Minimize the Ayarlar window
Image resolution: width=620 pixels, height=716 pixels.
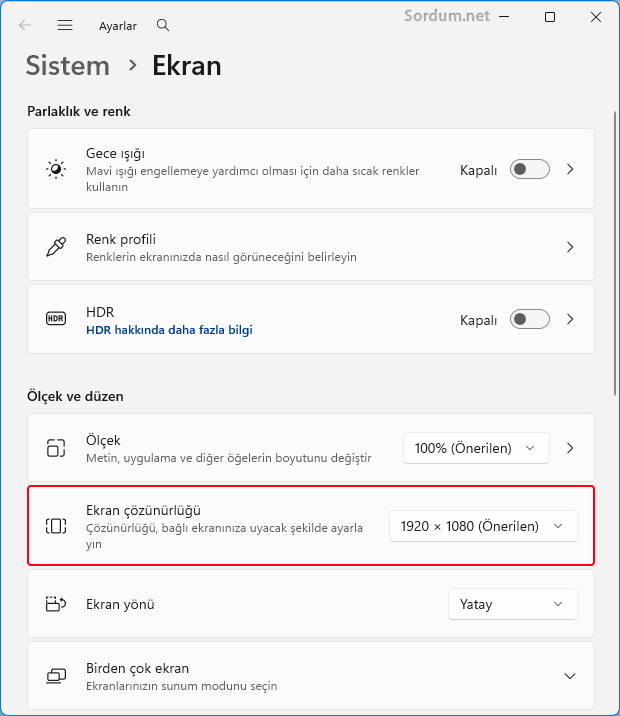pyautogui.click(x=504, y=17)
